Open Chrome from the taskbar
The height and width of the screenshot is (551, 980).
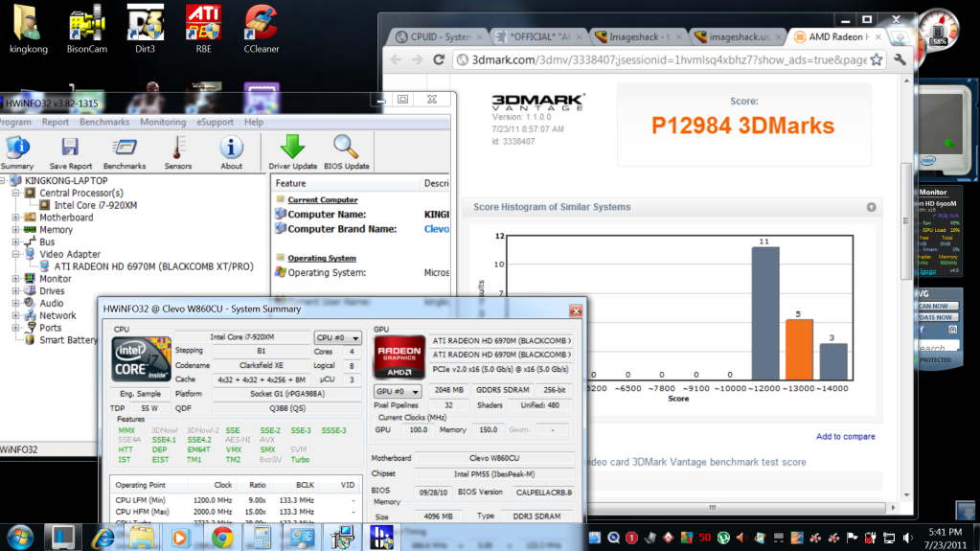(222, 538)
